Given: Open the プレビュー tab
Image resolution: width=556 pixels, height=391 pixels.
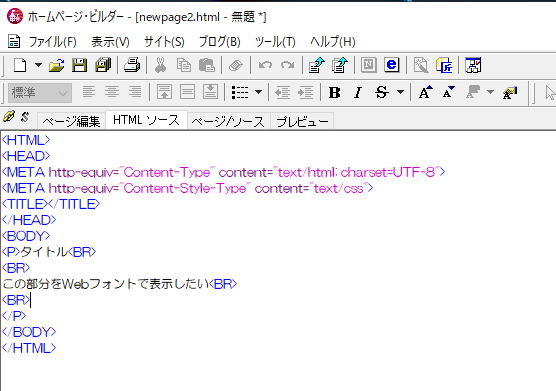Looking at the screenshot, I should (x=302, y=122).
